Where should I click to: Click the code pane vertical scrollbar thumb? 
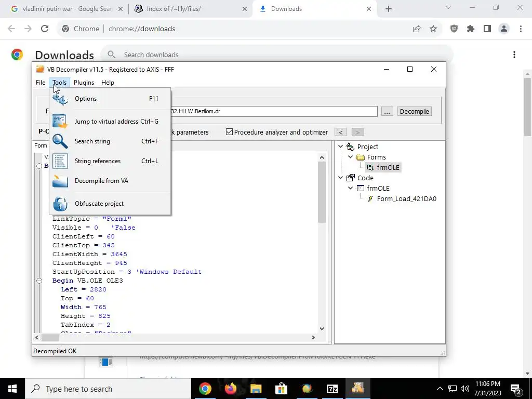tap(322, 192)
